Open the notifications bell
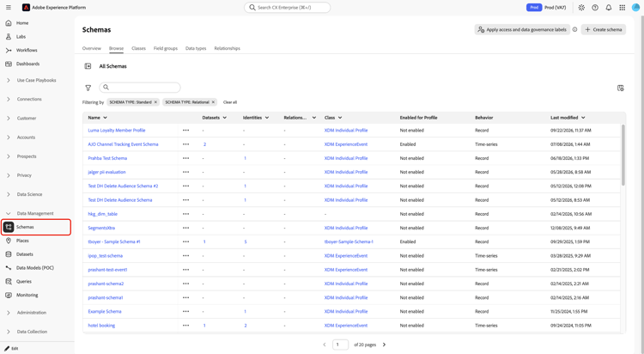The image size is (644, 354). click(x=609, y=8)
